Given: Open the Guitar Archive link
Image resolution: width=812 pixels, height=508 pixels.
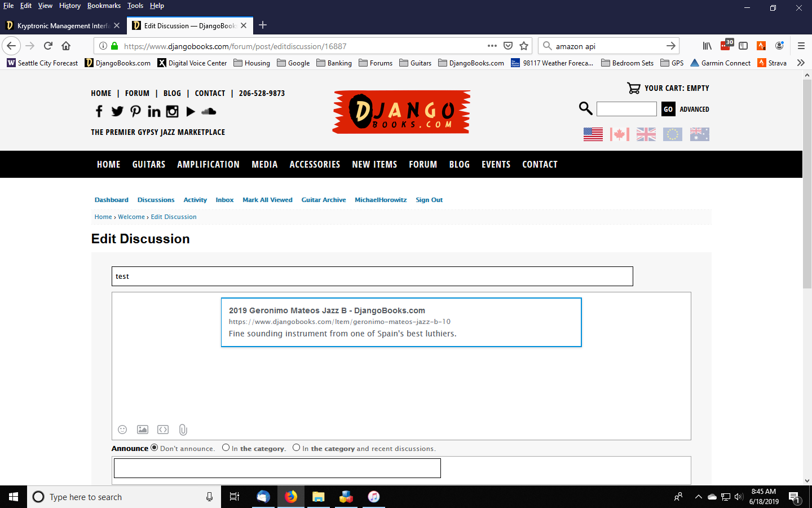Looking at the screenshot, I should point(323,200).
